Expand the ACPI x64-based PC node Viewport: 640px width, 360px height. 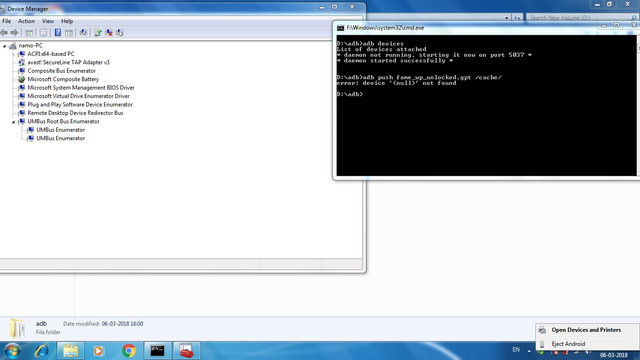click(x=13, y=54)
